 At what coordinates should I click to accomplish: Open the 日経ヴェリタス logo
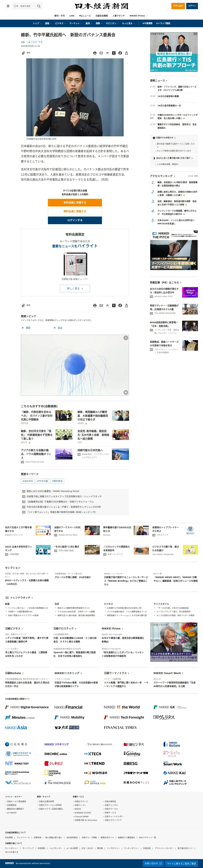164,717
